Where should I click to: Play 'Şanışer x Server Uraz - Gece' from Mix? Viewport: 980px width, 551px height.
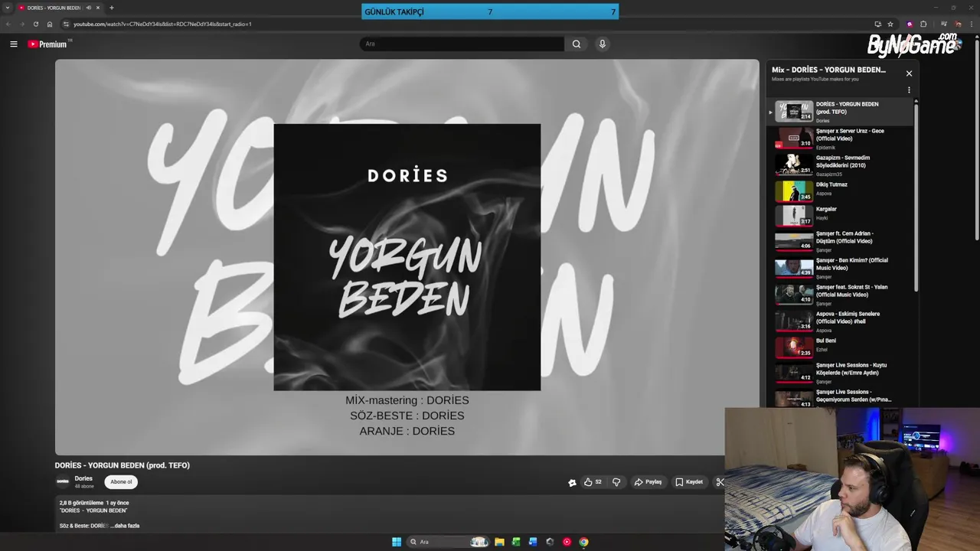click(x=841, y=139)
